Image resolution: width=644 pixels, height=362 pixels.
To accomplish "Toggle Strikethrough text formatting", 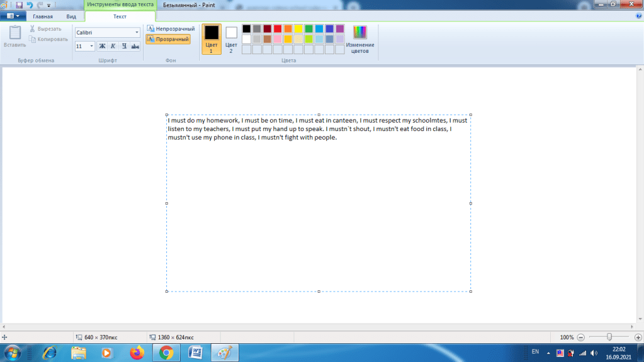I will [x=135, y=46].
